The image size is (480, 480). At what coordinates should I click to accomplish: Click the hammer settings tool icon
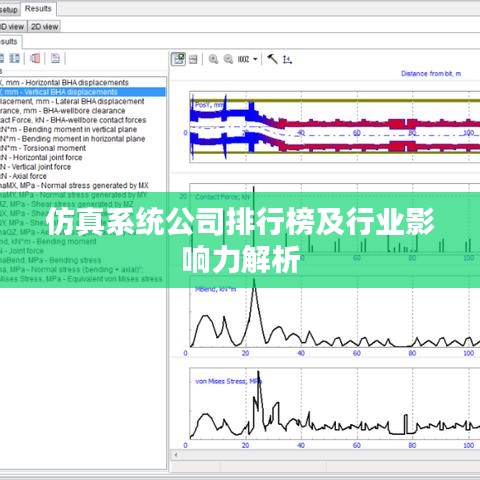272,59
